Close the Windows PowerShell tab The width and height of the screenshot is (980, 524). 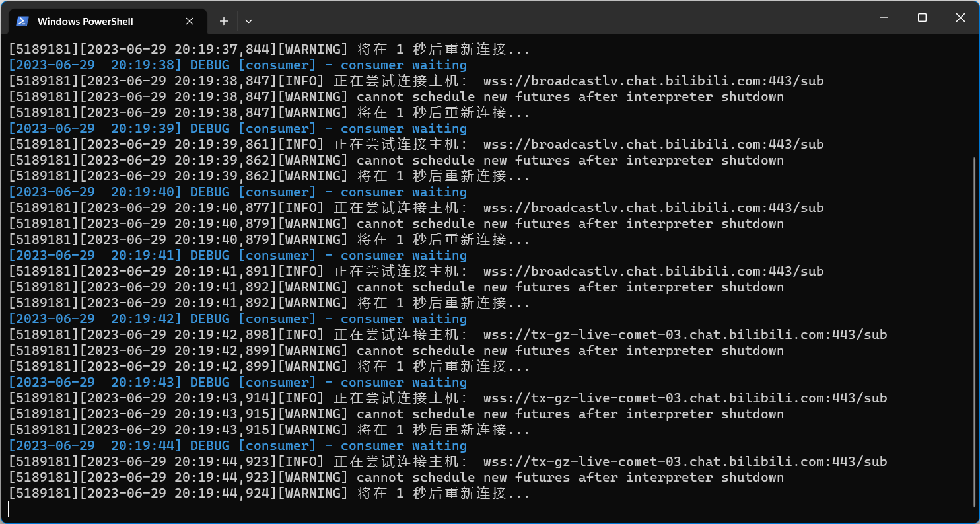190,20
